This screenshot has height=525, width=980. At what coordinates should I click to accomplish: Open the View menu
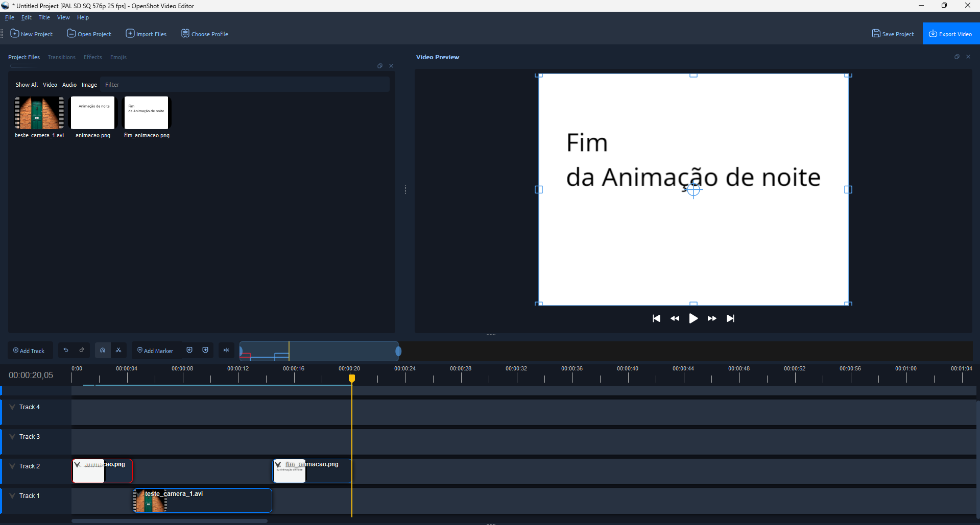coord(63,17)
